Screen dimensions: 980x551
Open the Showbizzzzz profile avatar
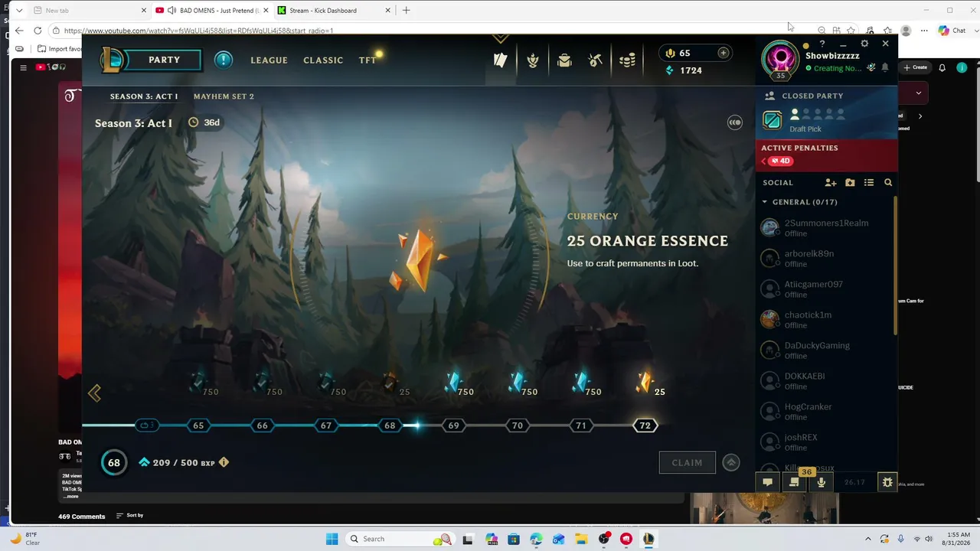[780, 59]
